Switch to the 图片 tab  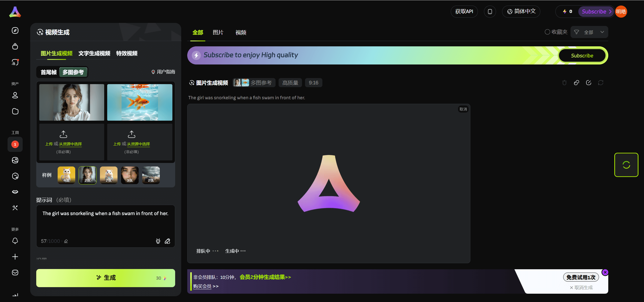pos(218,32)
